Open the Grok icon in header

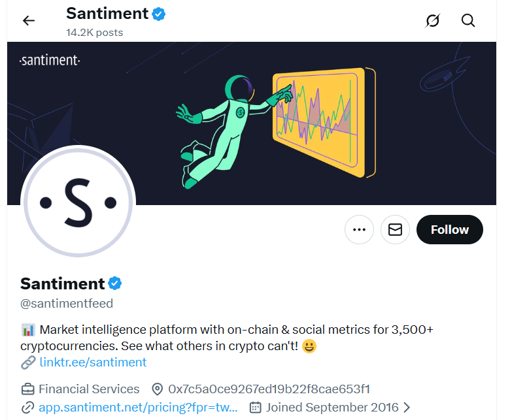point(432,20)
